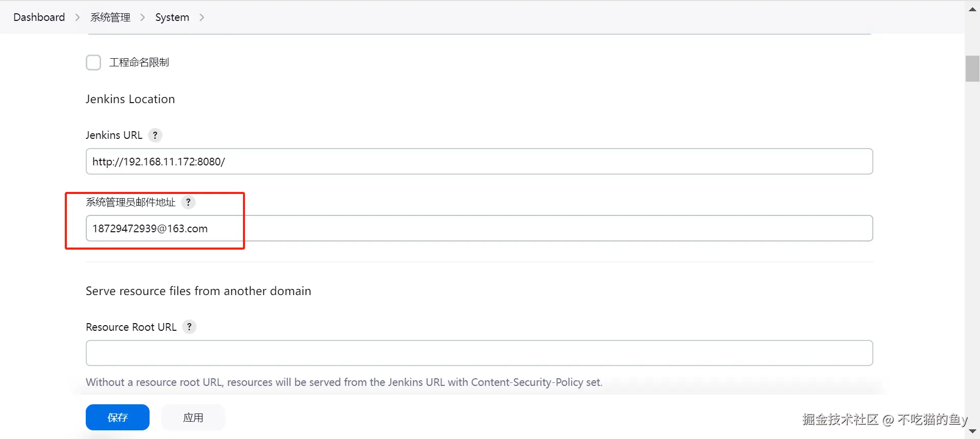Click the admin email address field

479,228
